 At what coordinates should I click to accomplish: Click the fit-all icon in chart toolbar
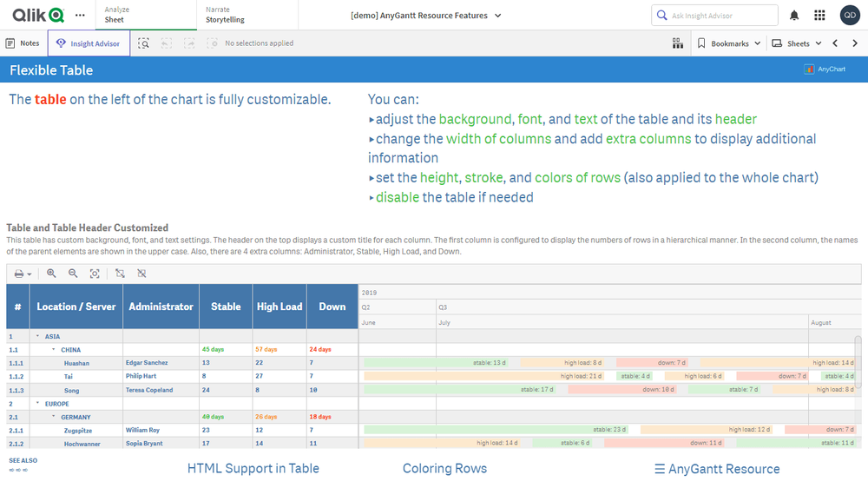95,274
